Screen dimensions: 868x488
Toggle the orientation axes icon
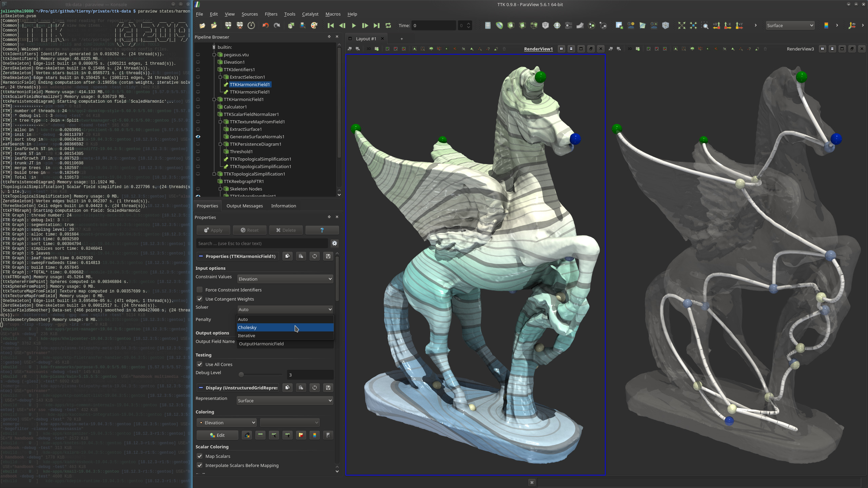point(852,25)
